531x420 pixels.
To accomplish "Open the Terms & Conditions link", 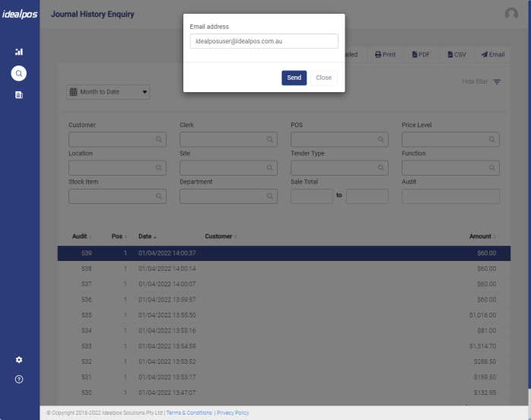I will pyautogui.click(x=189, y=413).
